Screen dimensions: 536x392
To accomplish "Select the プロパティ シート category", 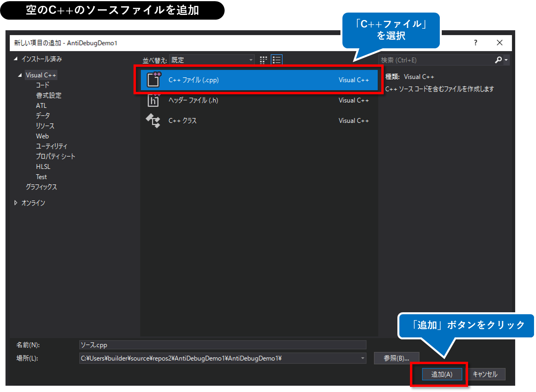I will (x=55, y=156).
